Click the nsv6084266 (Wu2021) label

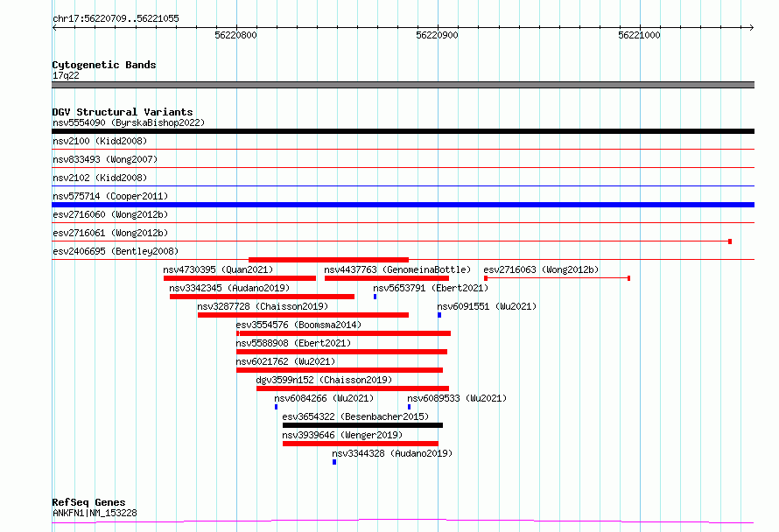tap(324, 398)
